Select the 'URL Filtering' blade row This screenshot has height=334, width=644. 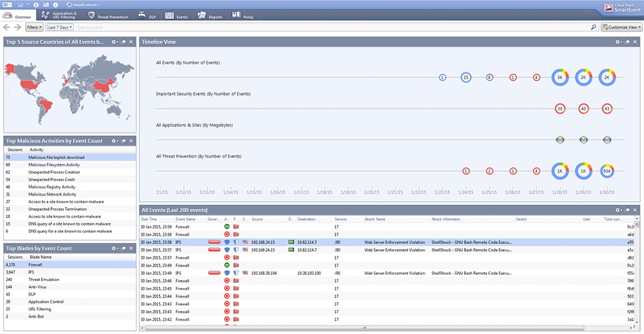tap(70, 309)
